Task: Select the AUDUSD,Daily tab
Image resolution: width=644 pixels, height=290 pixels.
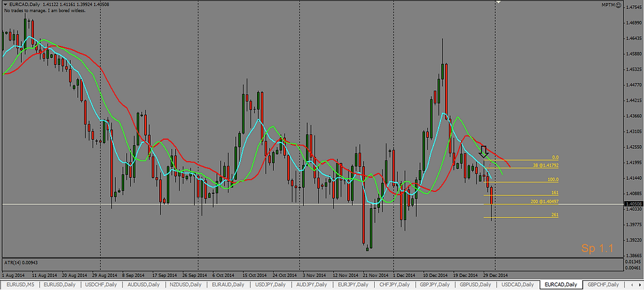Action: tap(144, 284)
